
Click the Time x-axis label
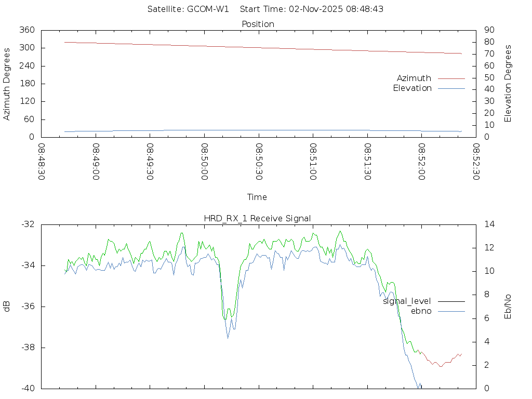tap(257, 197)
